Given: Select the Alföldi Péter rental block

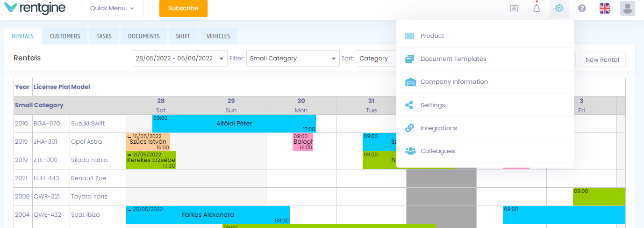Looking at the screenshot, I should pos(234,124).
